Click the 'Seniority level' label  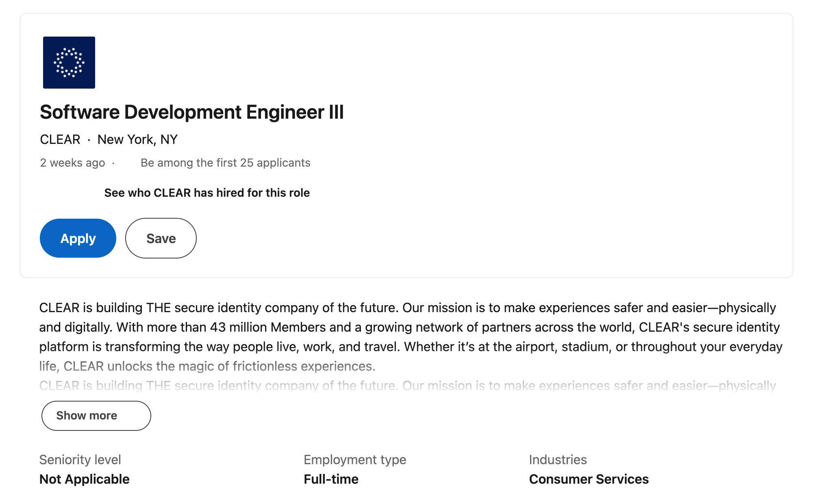tap(80, 460)
